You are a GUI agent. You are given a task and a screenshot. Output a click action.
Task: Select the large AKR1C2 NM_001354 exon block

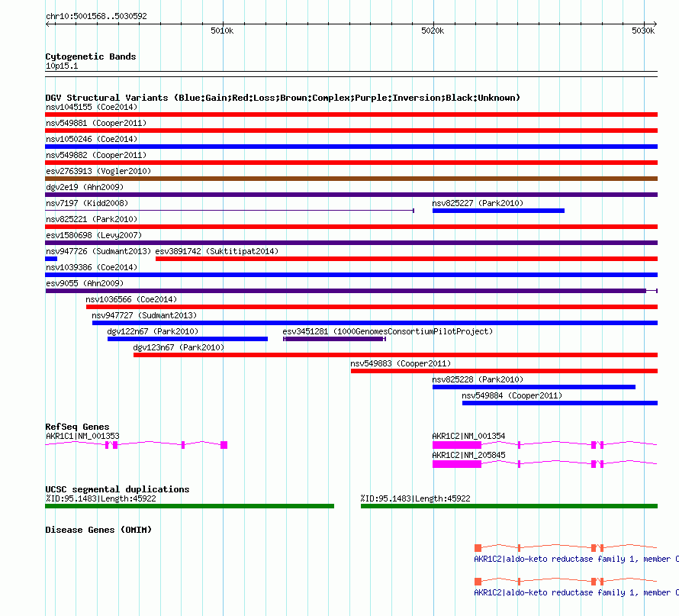pos(457,445)
